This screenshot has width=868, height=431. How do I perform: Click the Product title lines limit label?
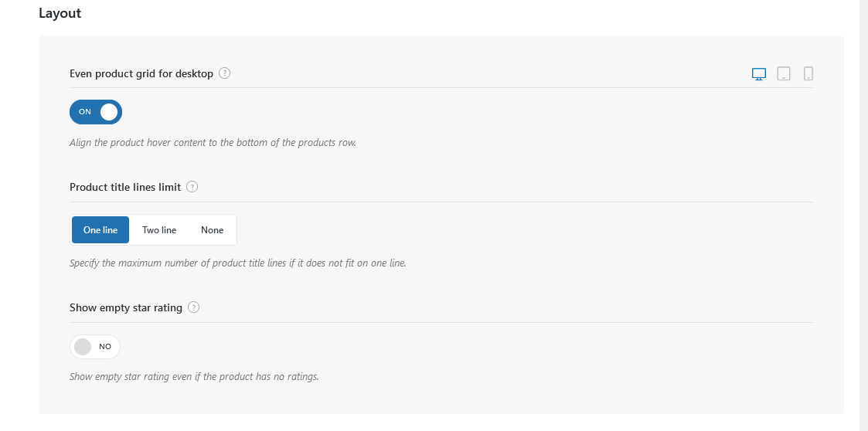(x=125, y=187)
